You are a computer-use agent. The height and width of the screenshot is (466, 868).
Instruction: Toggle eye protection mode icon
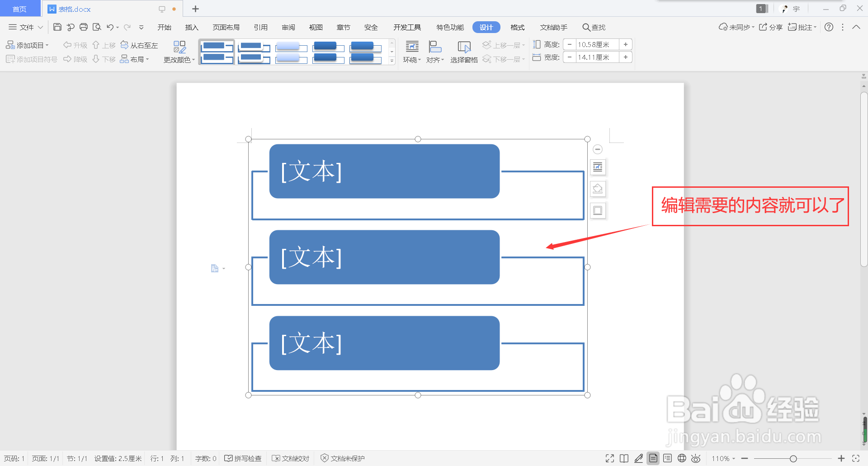[x=696, y=458]
